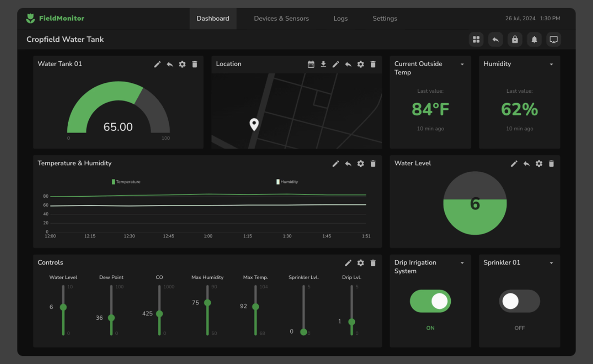593x364 pixels.
Task: Click the Cropfield Water Tank title
Action: click(65, 39)
